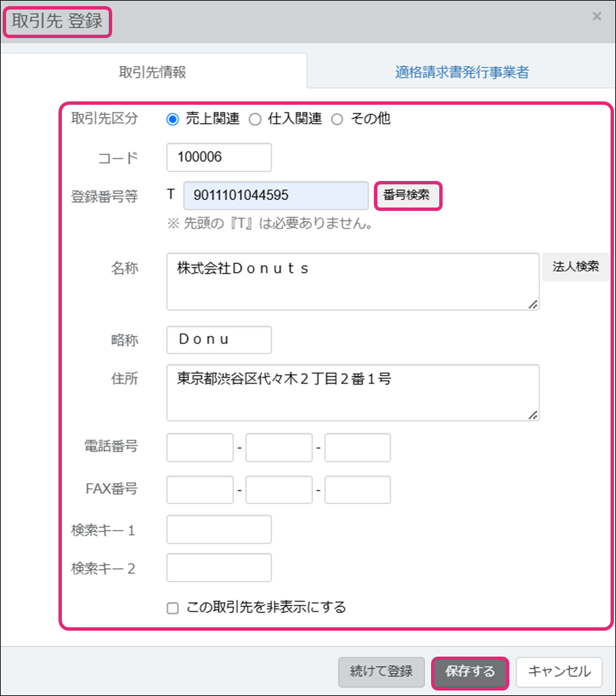Viewport: 616px width, 696px height.
Task: Focus the 住所 text area
Action: [x=352, y=392]
